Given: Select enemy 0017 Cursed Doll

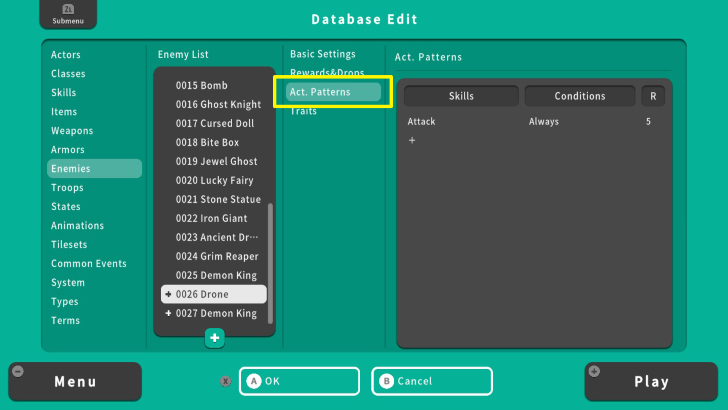Looking at the screenshot, I should pyautogui.click(x=214, y=124).
